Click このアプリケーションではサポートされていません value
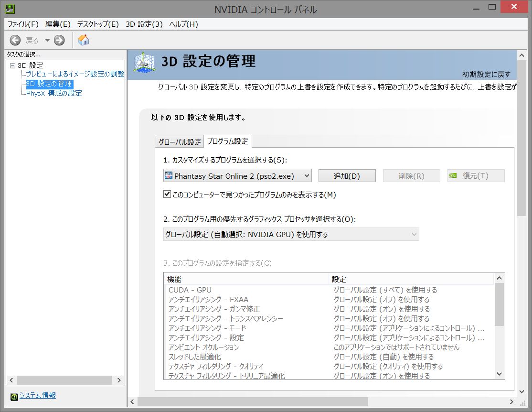532x412 pixels. click(396, 347)
